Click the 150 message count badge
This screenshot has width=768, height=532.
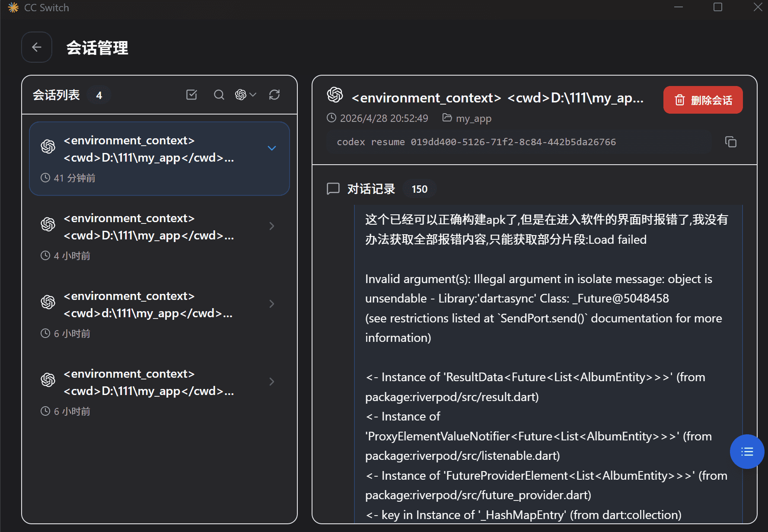pos(419,189)
